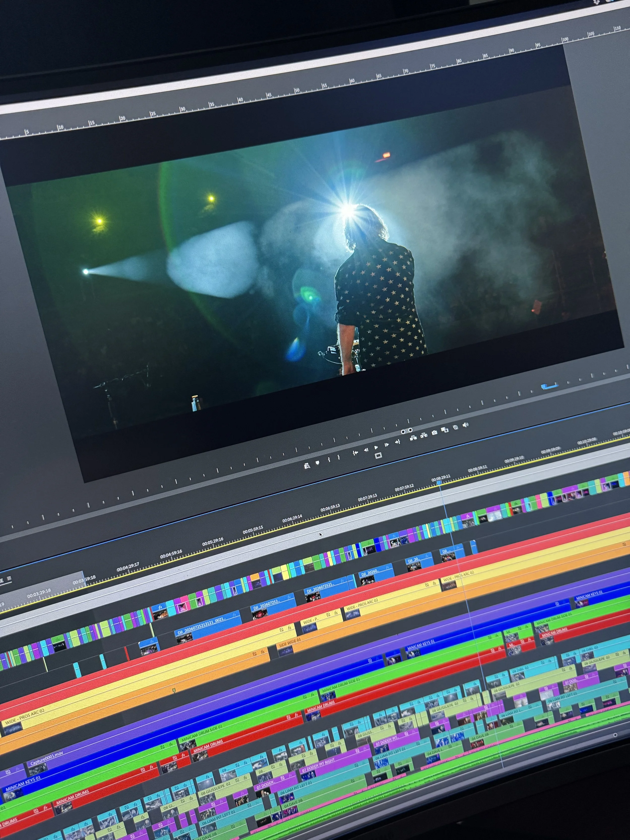Export a frame using the camera icon
The width and height of the screenshot is (630, 840).
pos(434,432)
